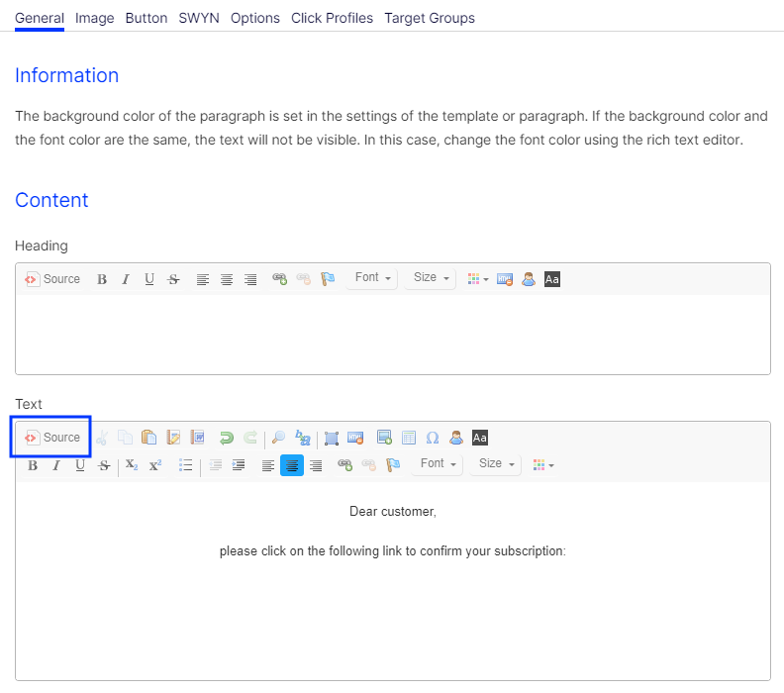Insert special character with Omega icon
The image size is (784, 693).
[x=433, y=438]
